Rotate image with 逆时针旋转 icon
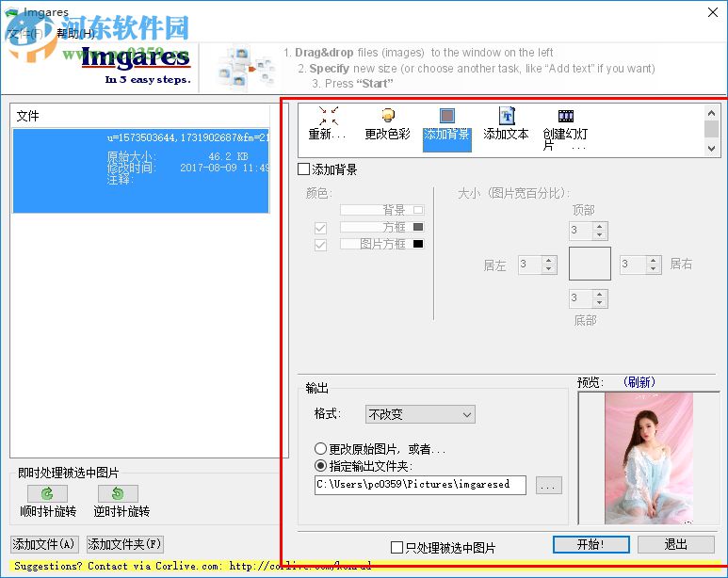Image resolution: width=728 pixels, height=578 pixels. 118,493
